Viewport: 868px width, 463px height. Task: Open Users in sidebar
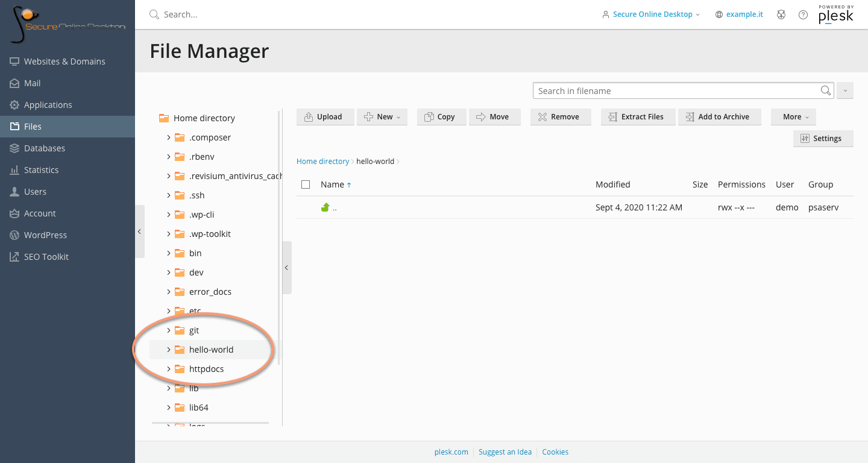click(x=28, y=192)
